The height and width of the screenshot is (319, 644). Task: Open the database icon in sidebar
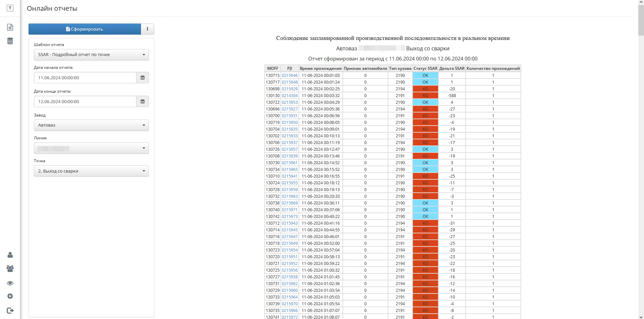click(10, 41)
